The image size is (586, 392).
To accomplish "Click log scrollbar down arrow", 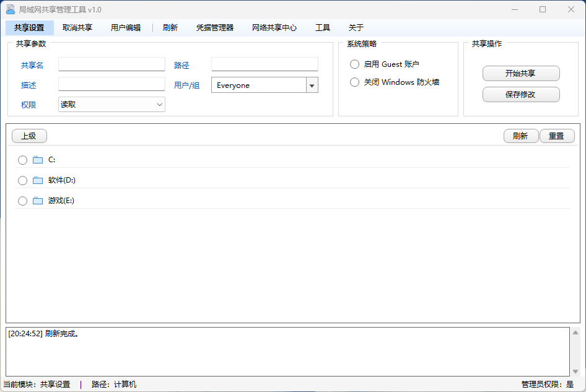I will (x=575, y=371).
